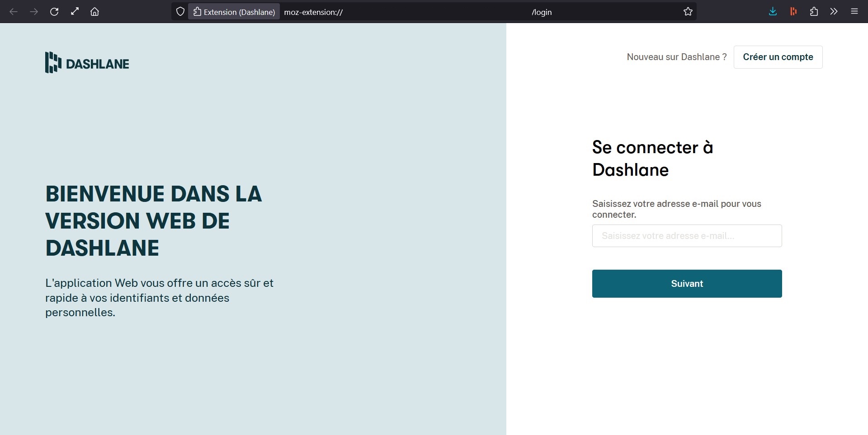
Task: Click the browser forward arrow
Action: point(34,12)
